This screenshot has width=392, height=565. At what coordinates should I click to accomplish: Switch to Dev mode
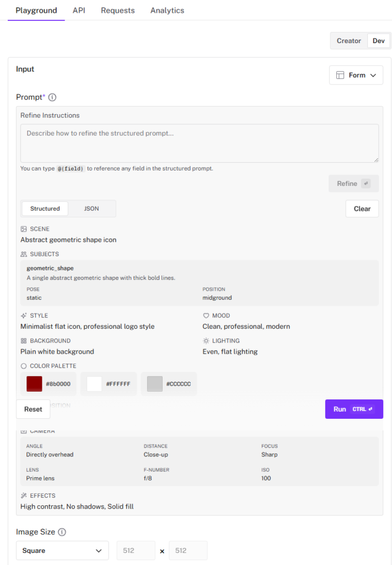(x=378, y=41)
